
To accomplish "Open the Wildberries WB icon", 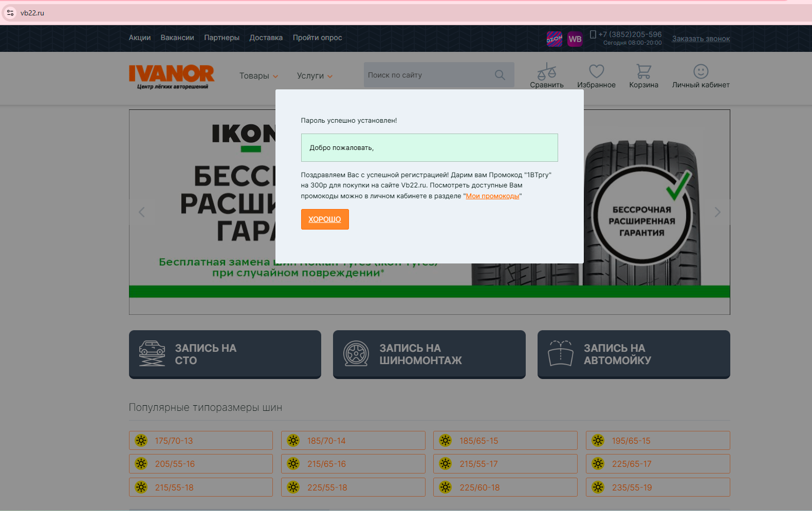I will (x=575, y=39).
